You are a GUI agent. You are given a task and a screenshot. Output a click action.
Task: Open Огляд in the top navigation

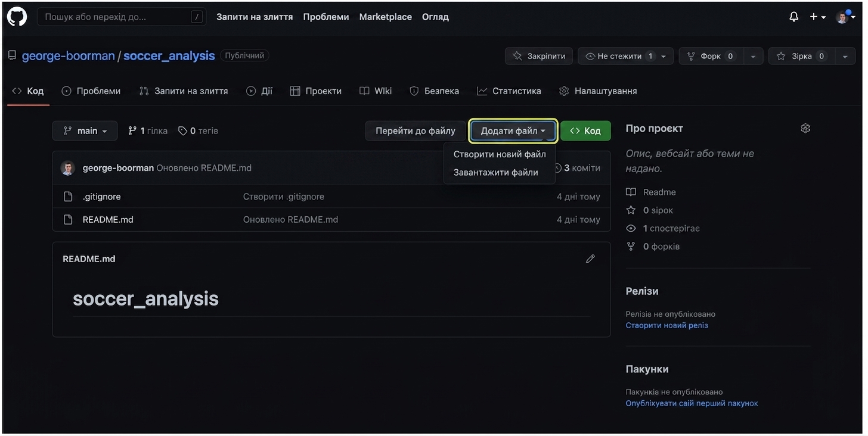[435, 17]
